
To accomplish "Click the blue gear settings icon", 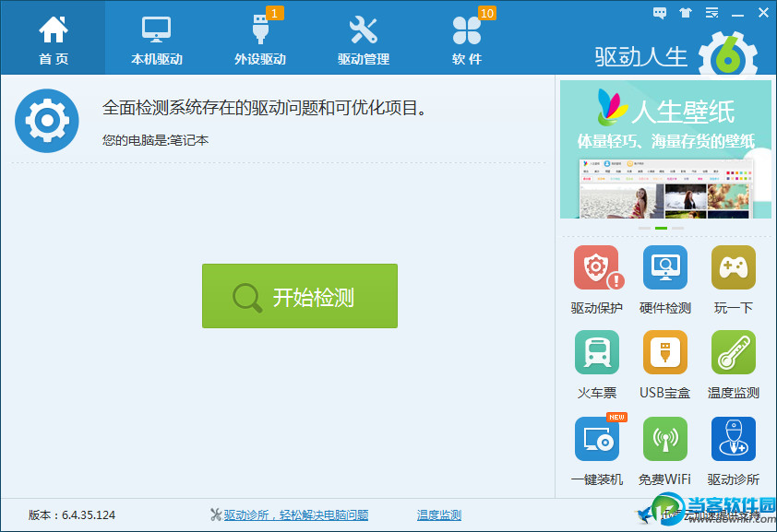I will 46,120.
